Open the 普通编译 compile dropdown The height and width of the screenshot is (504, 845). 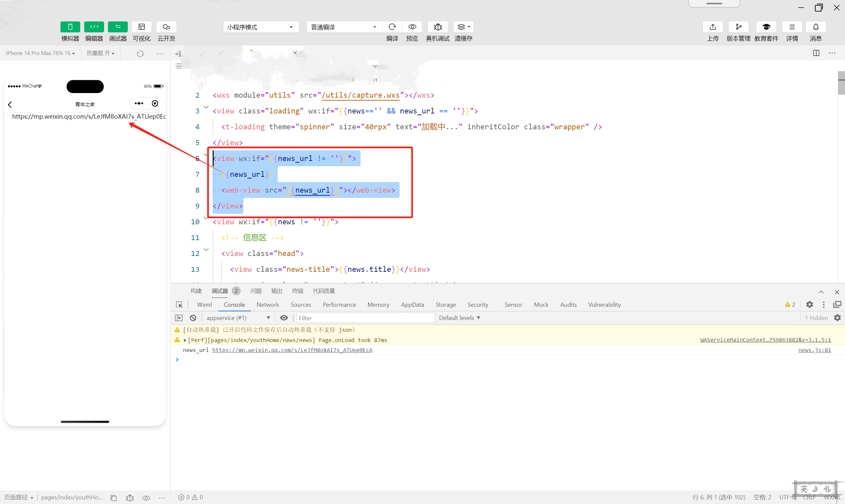(344, 27)
